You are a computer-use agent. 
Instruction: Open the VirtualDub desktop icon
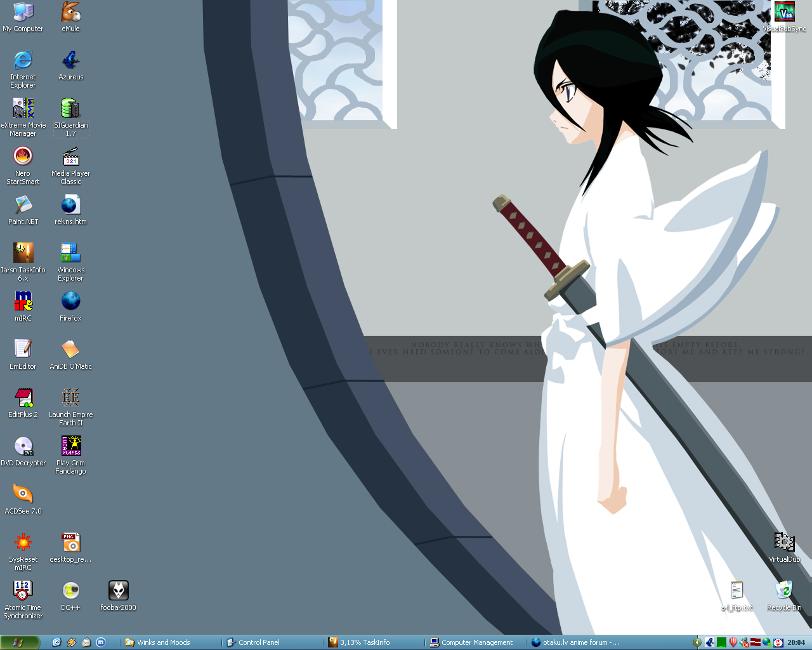point(784,548)
